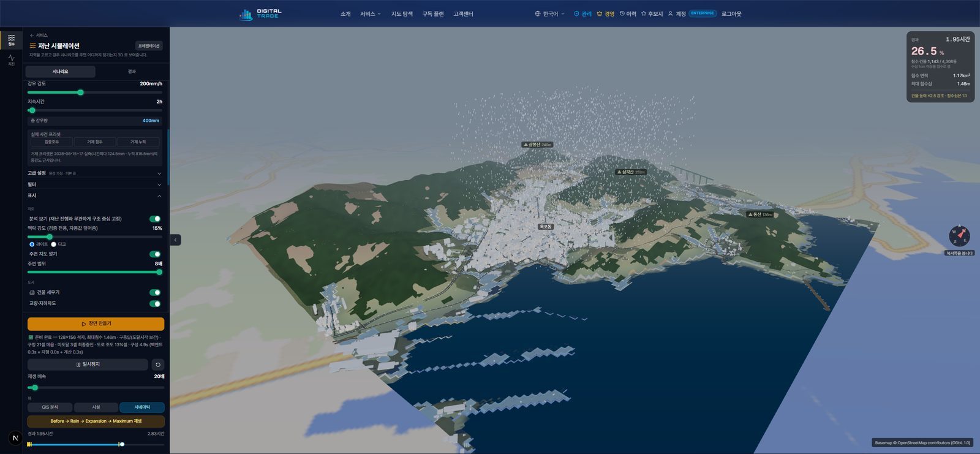Toggle 교량·지하차도 switch
This screenshot has height=454, width=980.
(x=155, y=303)
